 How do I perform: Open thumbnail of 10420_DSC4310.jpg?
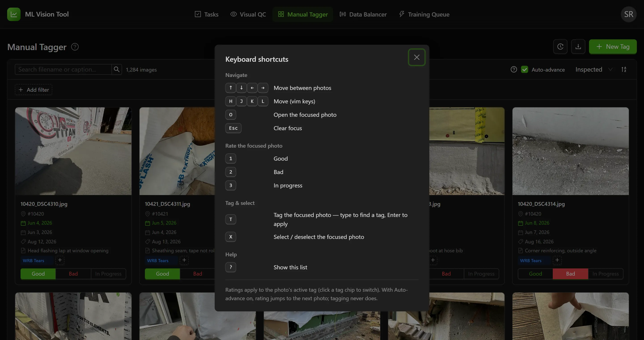point(73,151)
